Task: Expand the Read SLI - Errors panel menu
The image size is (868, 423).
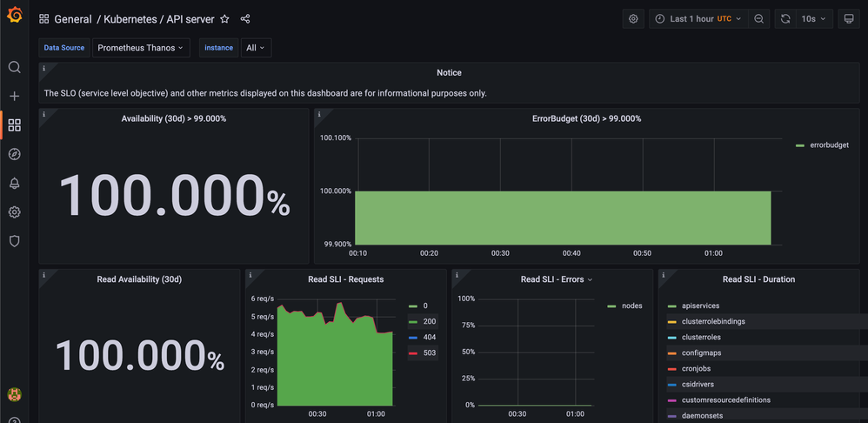Action: (590, 279)
